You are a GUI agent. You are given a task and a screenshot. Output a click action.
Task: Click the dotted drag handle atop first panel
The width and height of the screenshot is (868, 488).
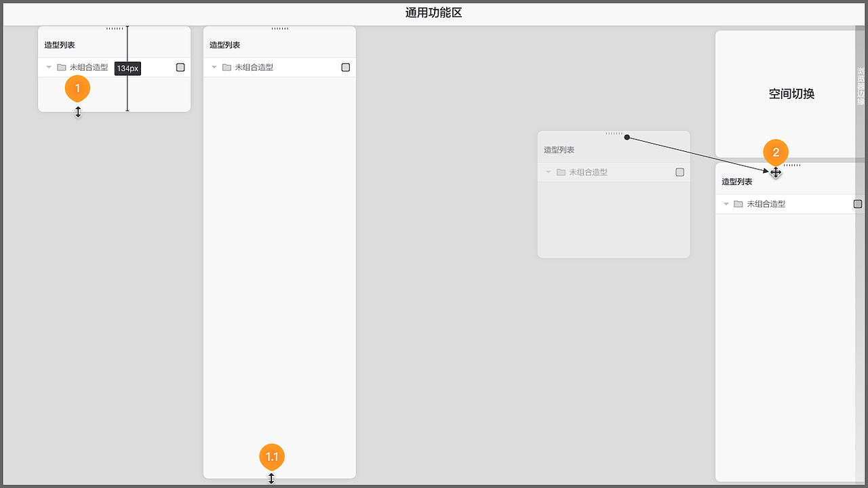pos(114,28)
